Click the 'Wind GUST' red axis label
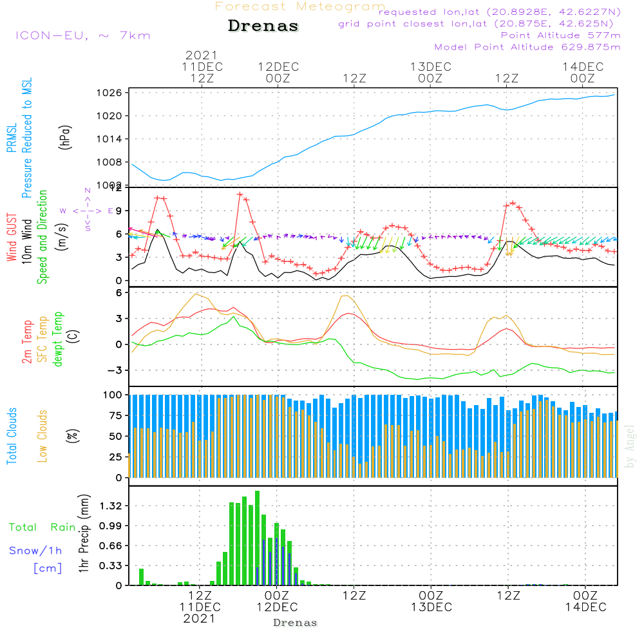 click(12, 238)
